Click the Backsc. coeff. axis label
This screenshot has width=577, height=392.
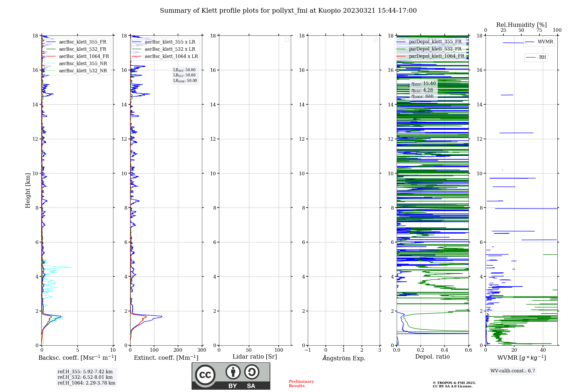coord(77,358)
